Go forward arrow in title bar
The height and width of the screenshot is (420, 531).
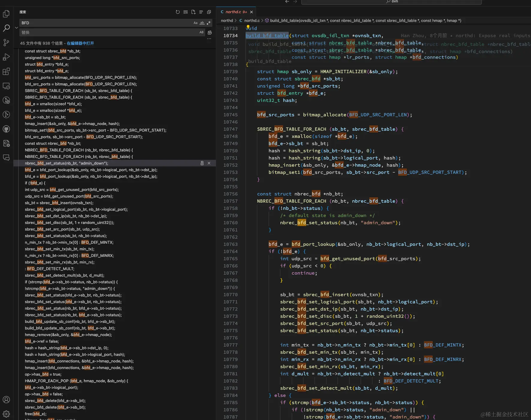(295, 1)
